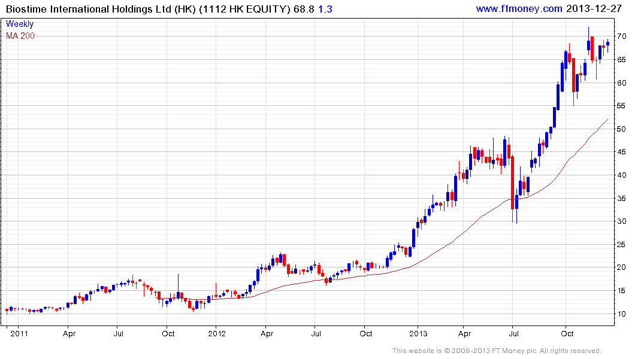The height and width of the screenshot is (359, 644).
Task: Click the y-axis label 35
Action: pyautogui.click(x=621, y=199)
